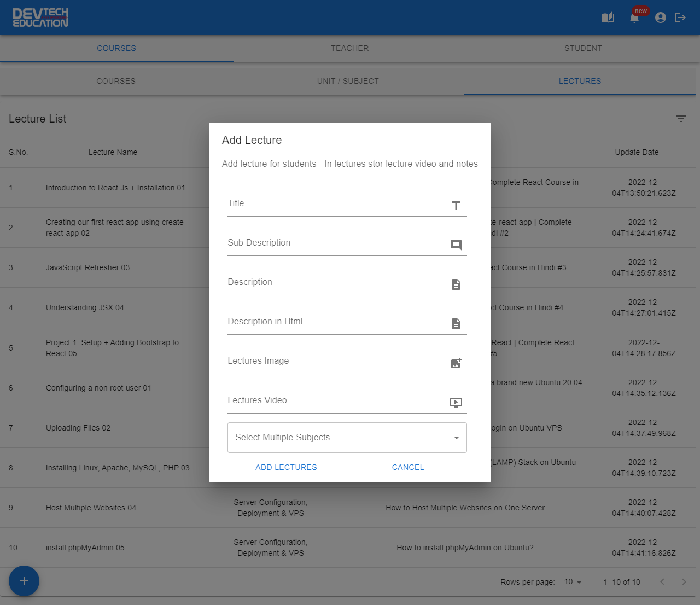
Task: Click document icon beside Description in Html
Action: pos(456,323)
